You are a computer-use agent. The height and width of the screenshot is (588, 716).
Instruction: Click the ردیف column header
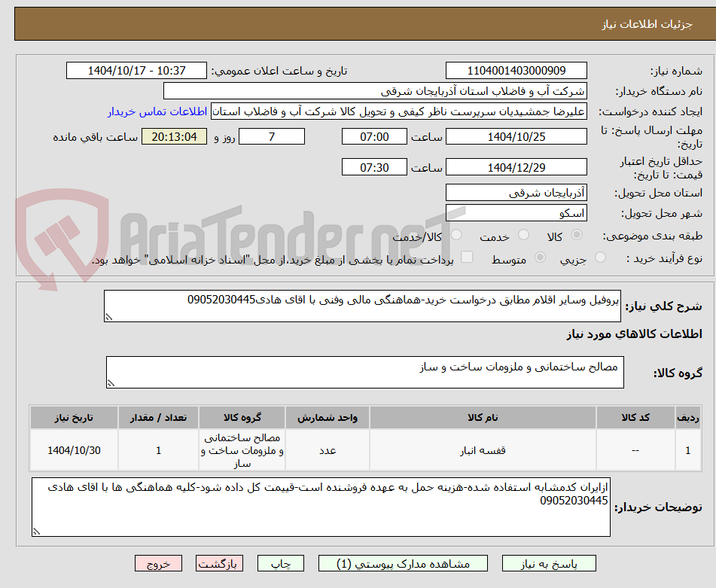[687, 418]
